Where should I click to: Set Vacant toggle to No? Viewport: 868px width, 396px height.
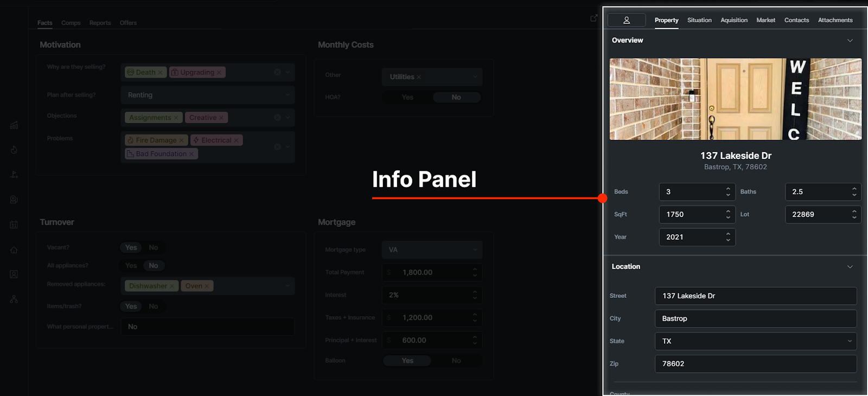click(154, 247)
